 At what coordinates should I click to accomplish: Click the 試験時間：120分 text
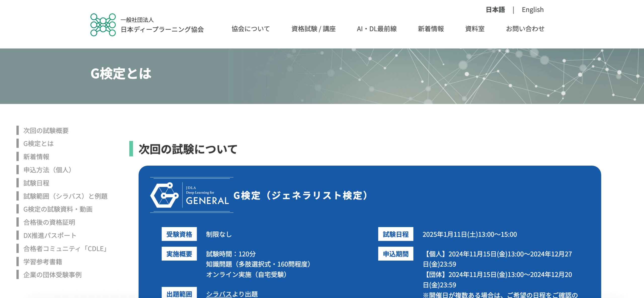[231, 254]
